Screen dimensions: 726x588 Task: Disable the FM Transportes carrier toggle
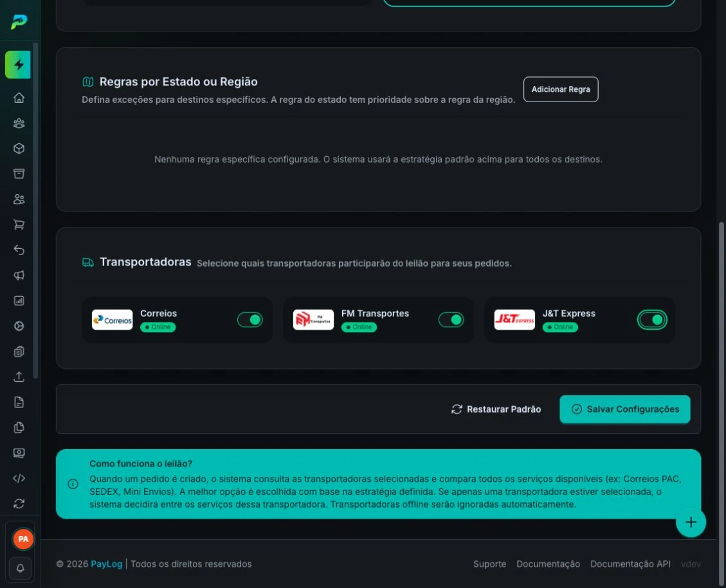(451, 319)
